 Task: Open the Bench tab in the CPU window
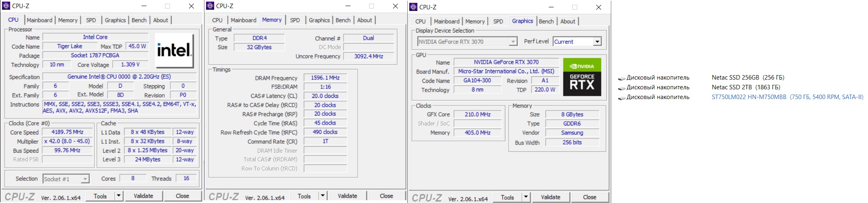click(x=139, y=20)
